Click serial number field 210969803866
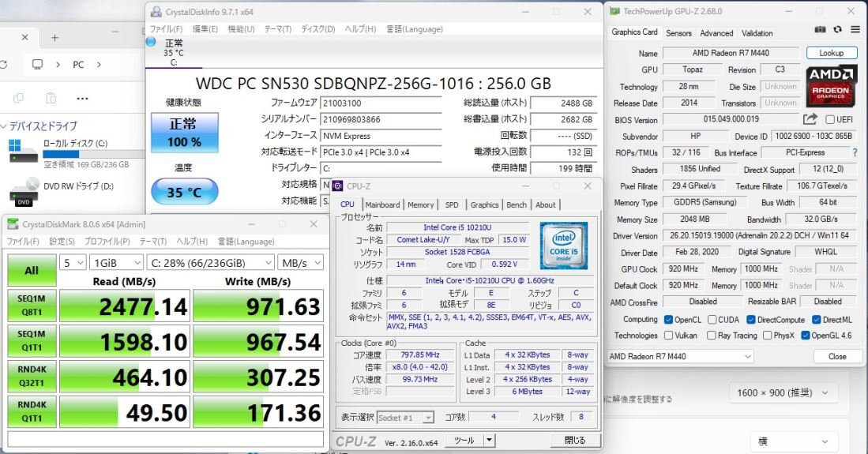Screen dimensions: 868x454 pyautogui.click(x=381, y=119)
